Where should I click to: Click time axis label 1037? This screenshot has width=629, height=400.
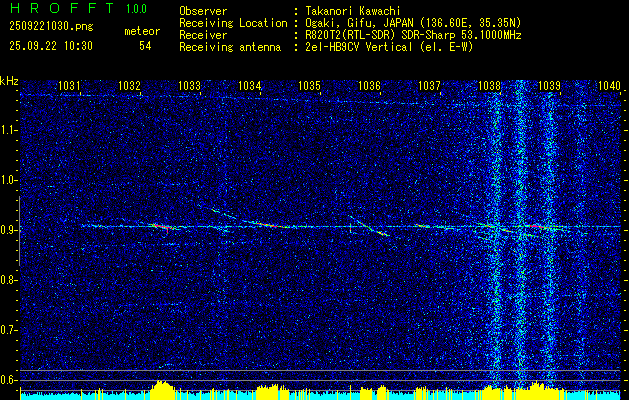[429, 86]
